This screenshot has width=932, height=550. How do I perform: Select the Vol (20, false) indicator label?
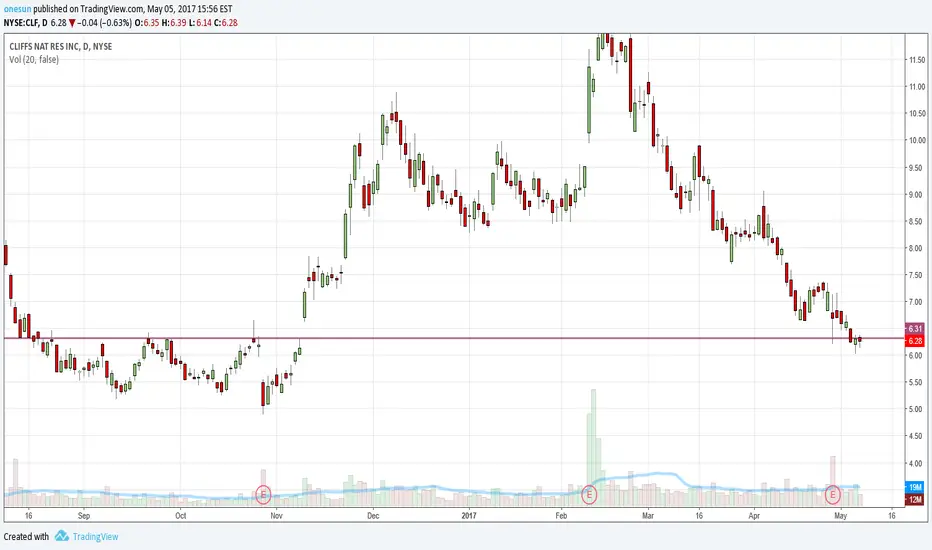(x=34, y=59)
